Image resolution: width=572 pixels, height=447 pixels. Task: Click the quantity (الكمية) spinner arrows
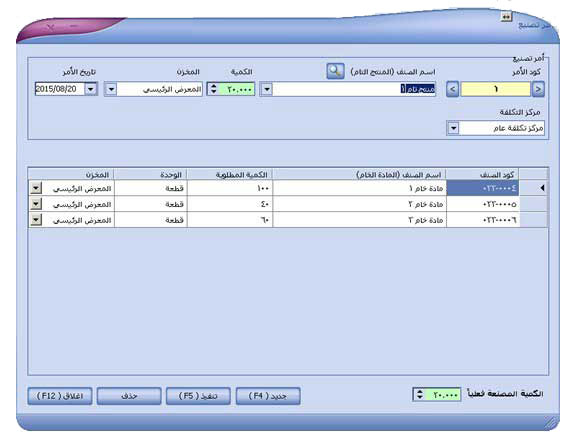pyautogui.click(x=214, y=89)
